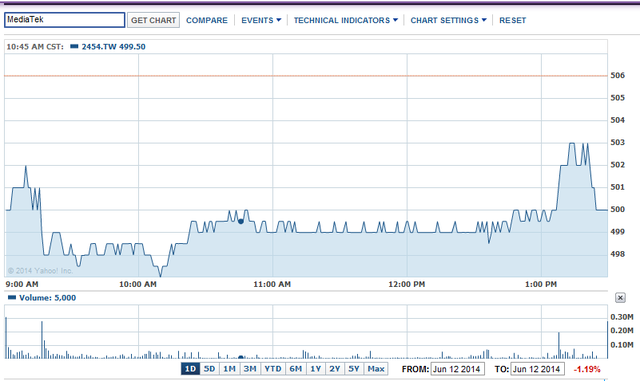Click the 2454.TW 499.50 legend label
The height and width of the screenshot is (381, 640).
pos(113,47)
